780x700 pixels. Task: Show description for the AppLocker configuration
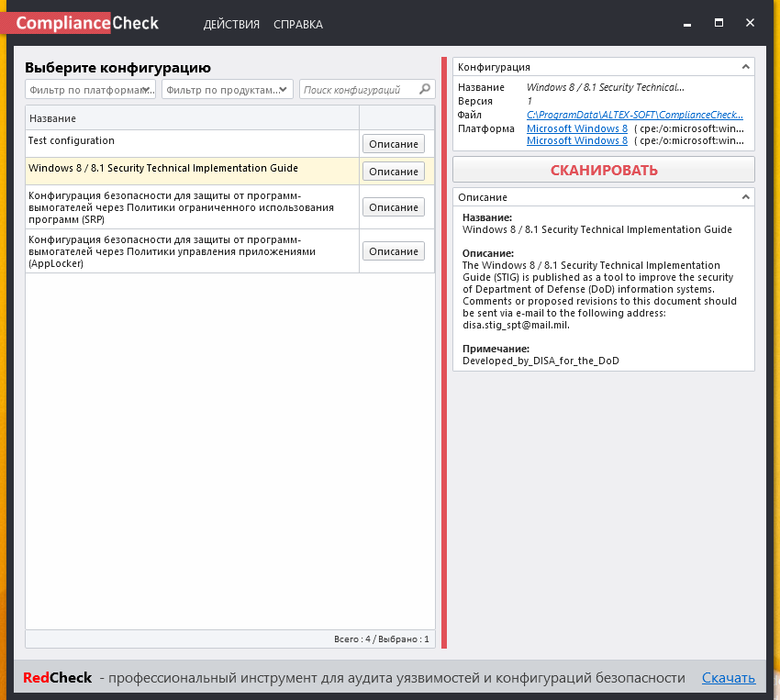(x=394, y=251)
